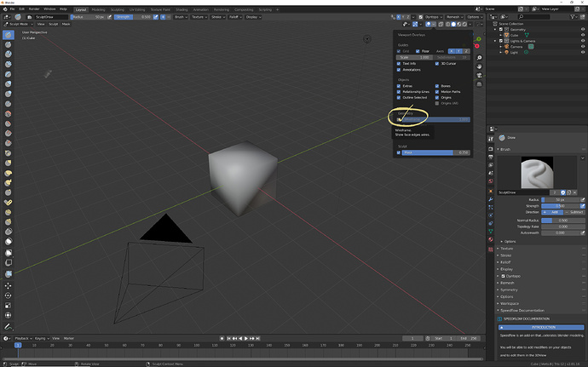The image size is (588, 367).
Task: Open the Remesh header dropdown
Action: click(x=454, y=17)
